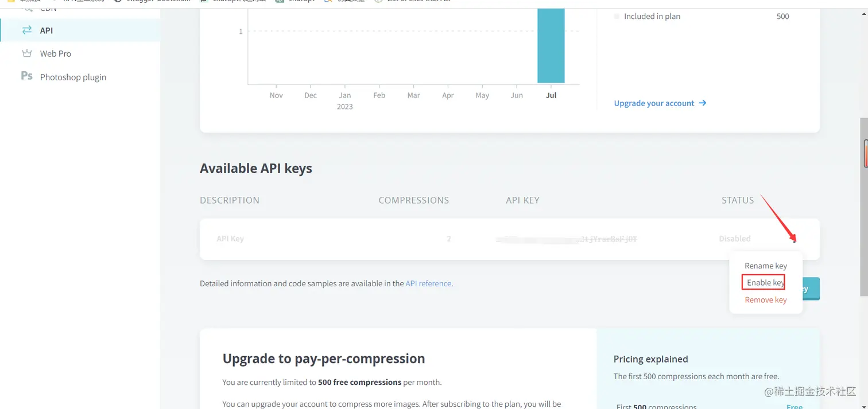Click the scroll-down arrow at page bottom right
Viewport: 868px width, 409px height.
pyautogui.click(x=864, y=404)
